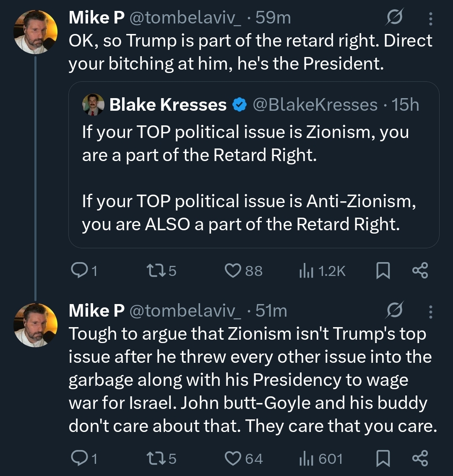Viewport: 453px width, 476px height.
Task: Bookmark the first Mike P tweet
Action: pos(383,271)
